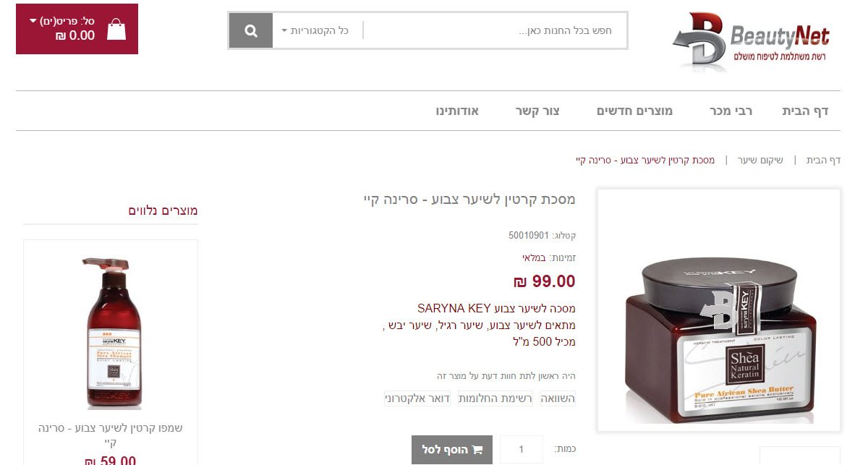This screenshot has height=465, width=868.
Task: Add product with הוסף לסל button
Action: 452,450
